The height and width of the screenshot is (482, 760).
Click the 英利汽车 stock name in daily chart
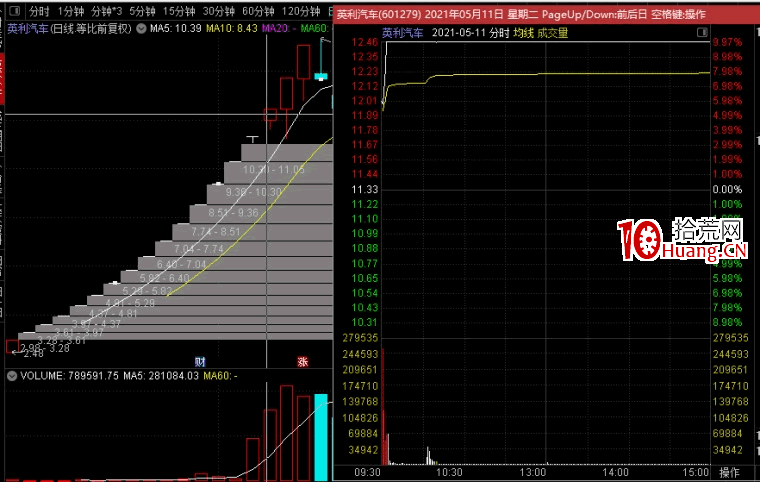point(28,29)
